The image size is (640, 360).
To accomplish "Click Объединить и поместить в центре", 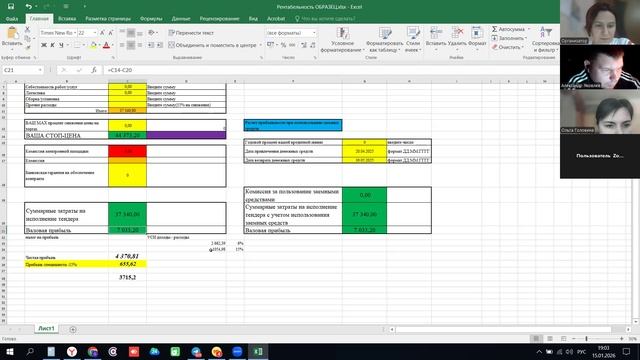I will tap(212, 45).
